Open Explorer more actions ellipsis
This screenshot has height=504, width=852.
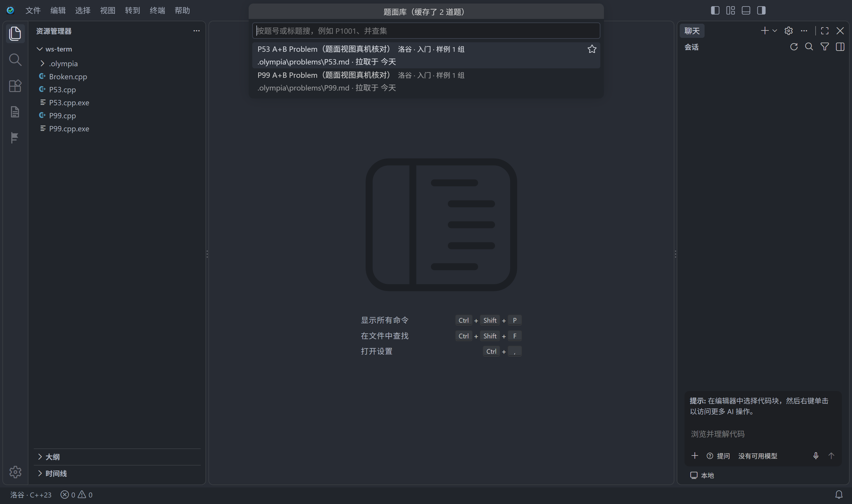(x=197, y=31)
